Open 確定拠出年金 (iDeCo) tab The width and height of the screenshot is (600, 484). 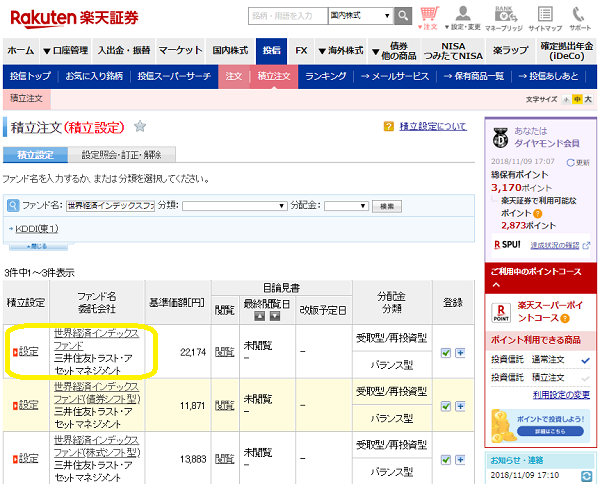click(x=567, y=51)
